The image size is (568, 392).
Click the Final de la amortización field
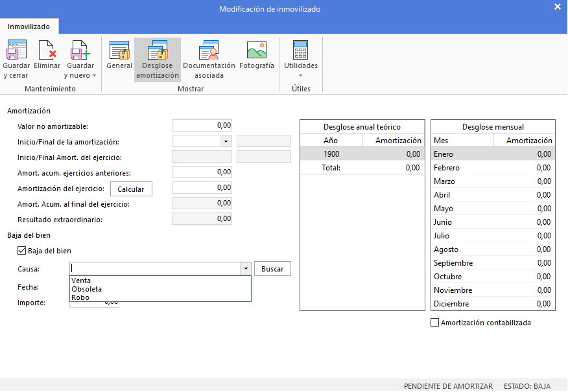pos(264,141)
